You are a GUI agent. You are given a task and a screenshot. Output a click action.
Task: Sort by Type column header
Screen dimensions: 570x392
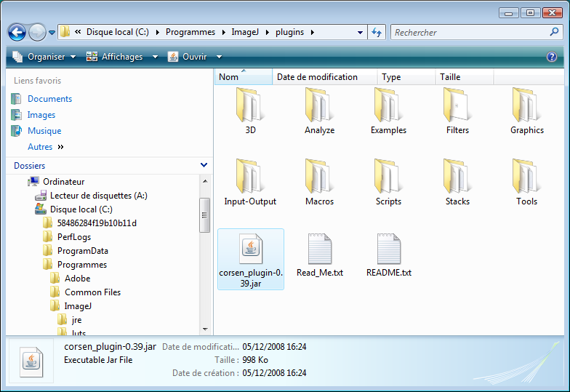[x=406, y=77]
